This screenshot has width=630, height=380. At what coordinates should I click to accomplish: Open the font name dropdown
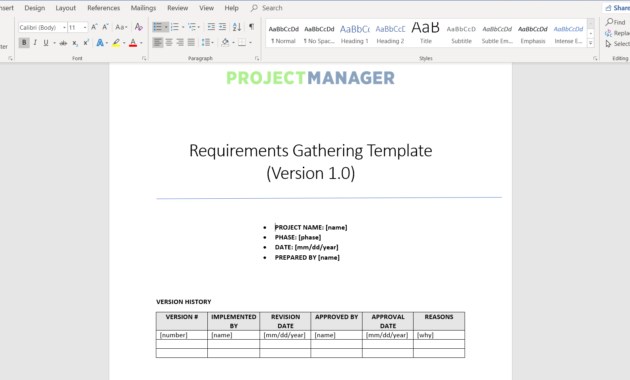[x=64, y=27]
